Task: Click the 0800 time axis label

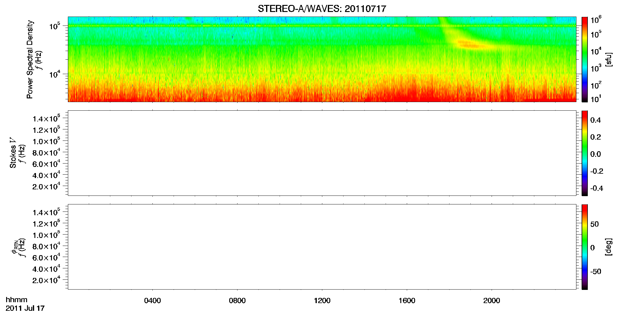Action: pyautogui.click(x=237, y=301)
